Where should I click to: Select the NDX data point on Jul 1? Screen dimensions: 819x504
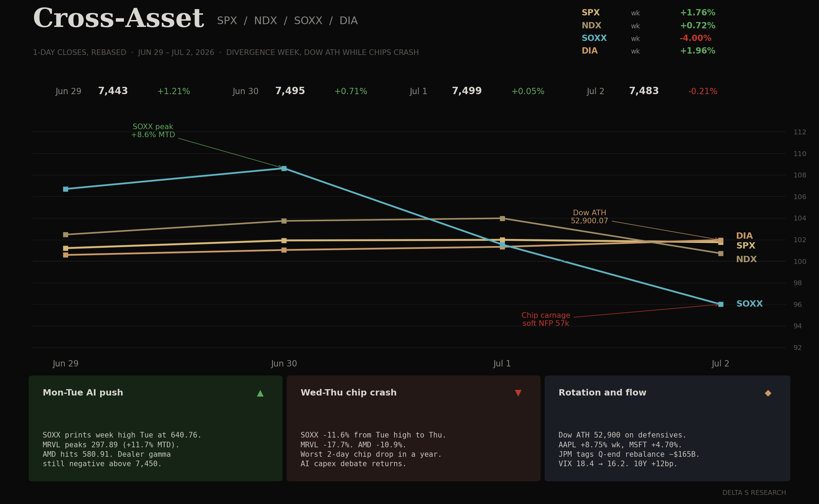pyautogui.click(x=502, y=218)
